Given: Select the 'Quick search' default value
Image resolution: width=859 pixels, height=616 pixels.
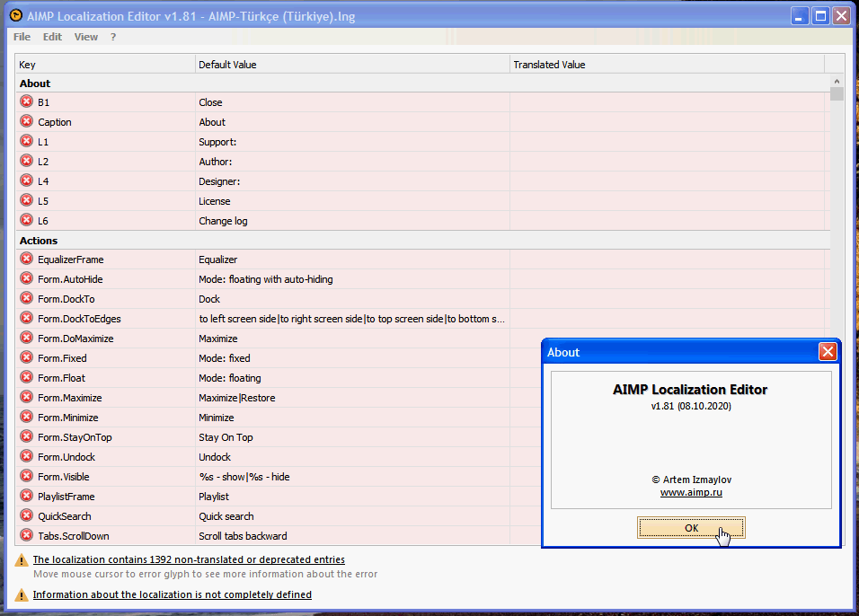Looking at the screenshot, I should coord(352,516).
